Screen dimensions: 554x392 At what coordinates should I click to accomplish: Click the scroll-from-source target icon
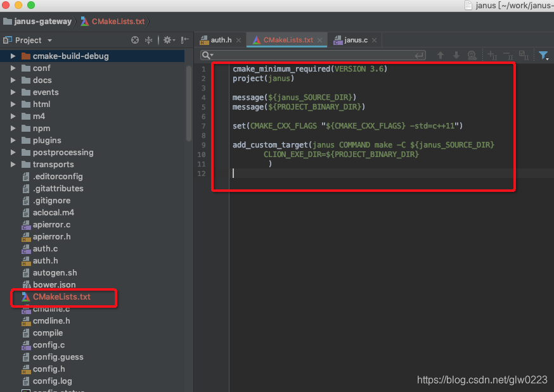135,41
